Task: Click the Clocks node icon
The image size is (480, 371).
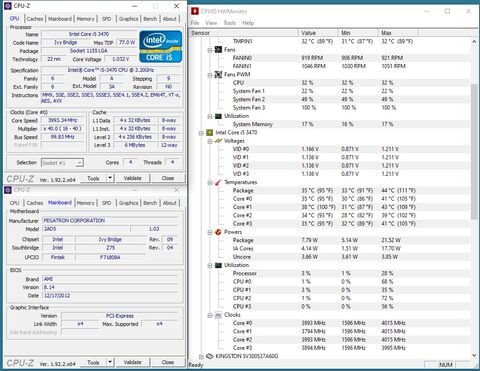Action: tap(218, 315)
